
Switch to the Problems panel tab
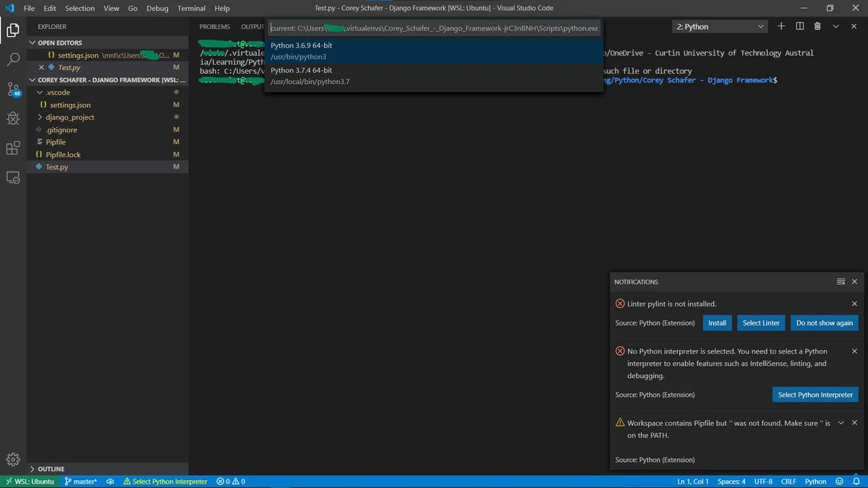tap(215, 27)
